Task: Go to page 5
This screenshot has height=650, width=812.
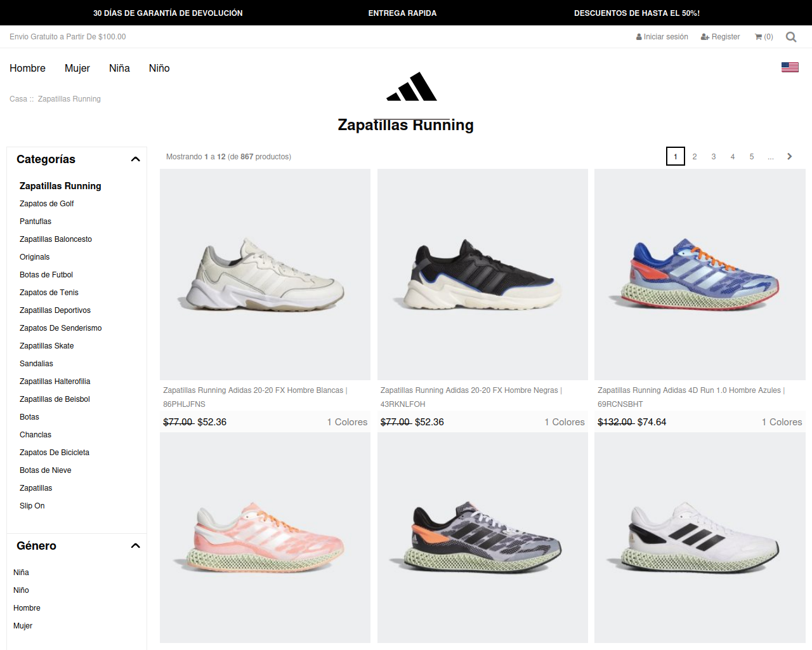Action: pyautogui.click(x=752, y=156)
